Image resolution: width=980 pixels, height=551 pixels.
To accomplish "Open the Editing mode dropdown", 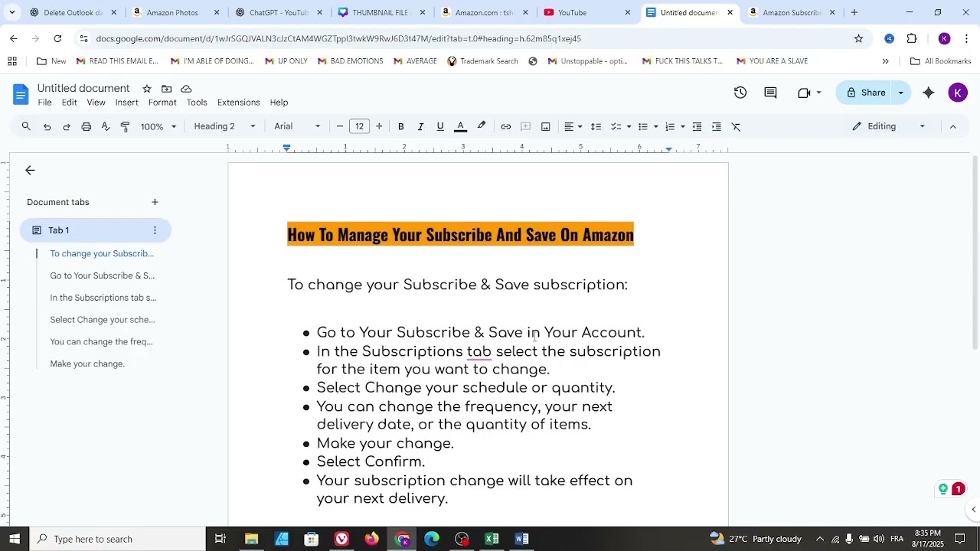I will (x=888, y=126).
